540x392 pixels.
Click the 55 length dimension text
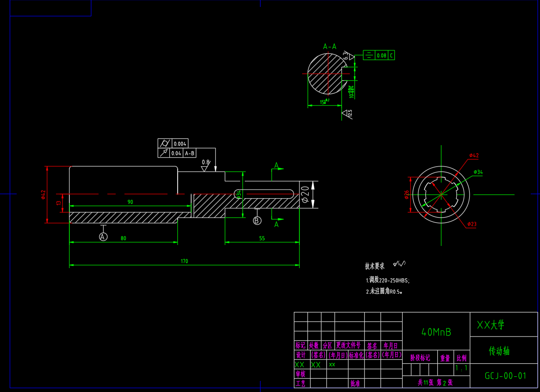tap(262, 239)
